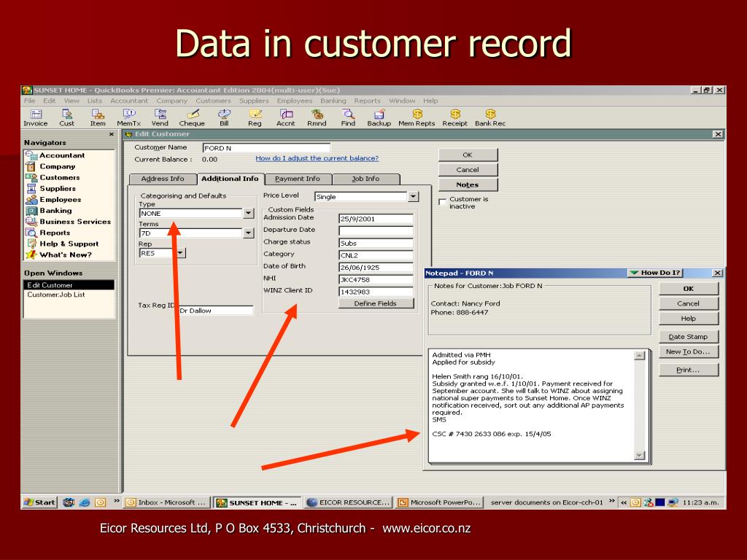Click New To Do button

pos(688,351)
